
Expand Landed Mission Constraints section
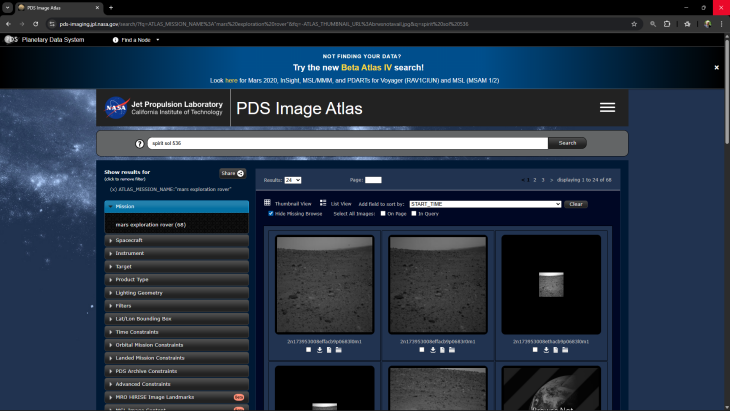pyautogui.click(x=176, y=358)
